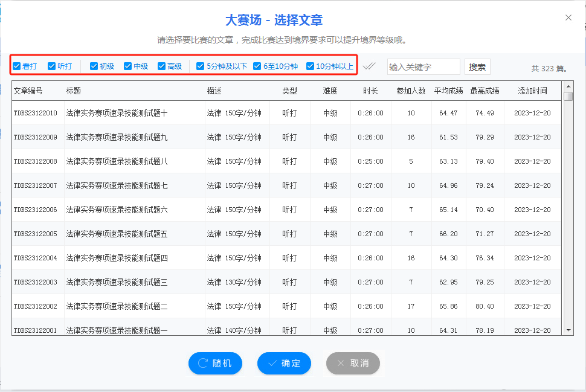The height and width of the screenshot is (392, 586).
Task: Click the table's vertical scrollbar thumb
Action: [568, 97]
